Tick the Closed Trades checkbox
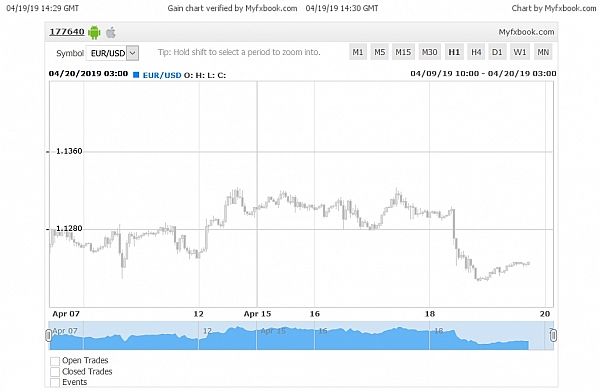 click(x=55, y=372)
